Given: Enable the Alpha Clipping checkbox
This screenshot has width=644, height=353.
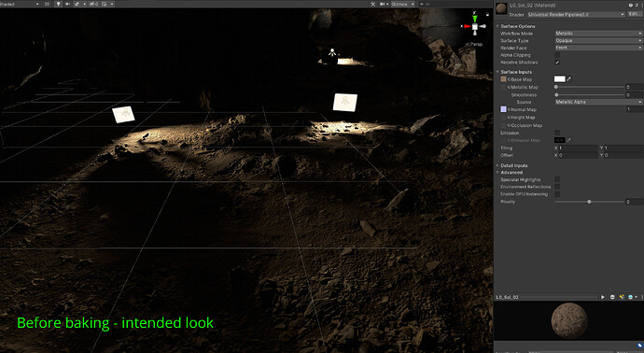Looking at the screenshot, I should 557,55.
